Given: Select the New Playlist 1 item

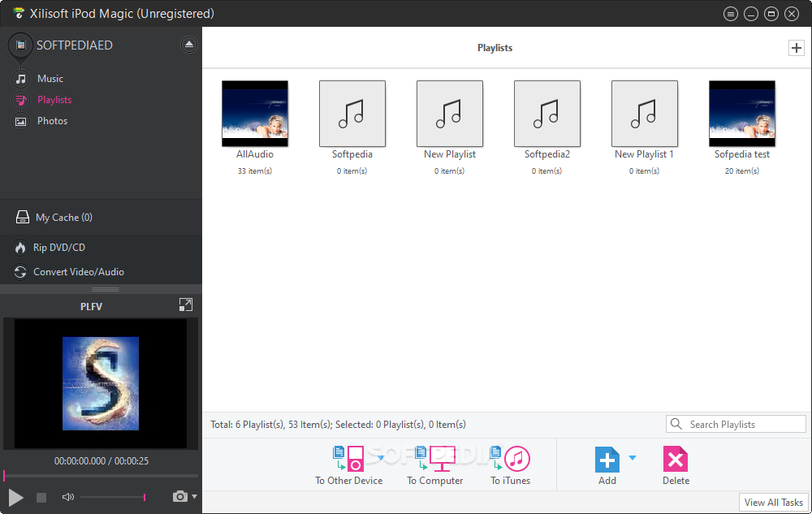Looking at the screenshot, I should pyautogui.click(x=644, y=114).
